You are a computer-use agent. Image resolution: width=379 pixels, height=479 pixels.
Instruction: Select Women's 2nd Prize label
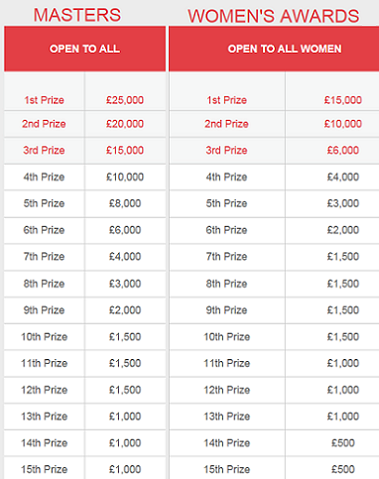[x=226, y=124]
